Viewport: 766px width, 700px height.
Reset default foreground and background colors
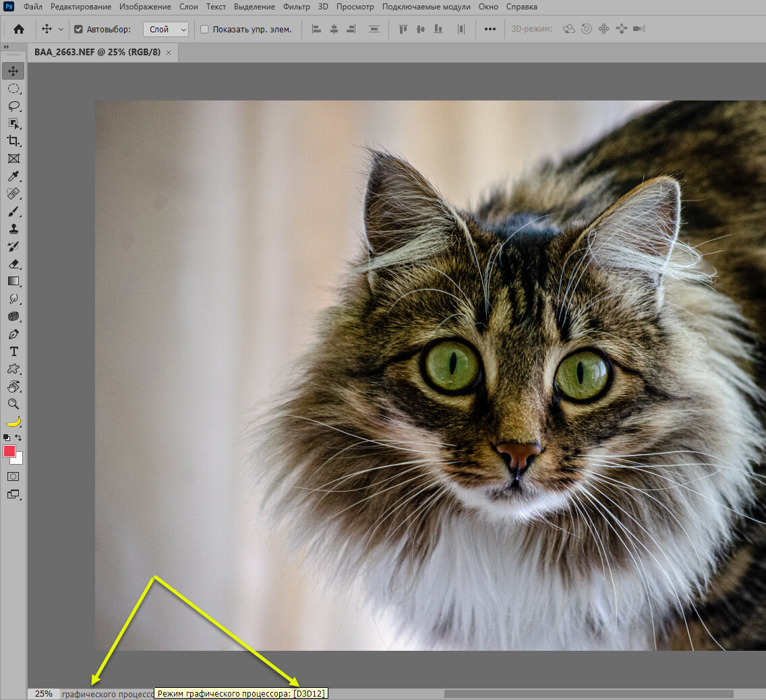[x=6, y=438]
